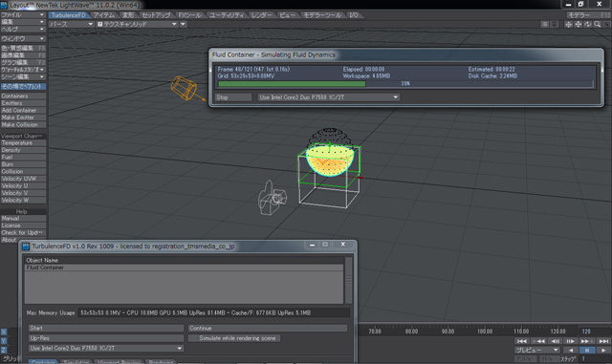
Task: Click timeline marker at 100.00
Action: 485,332
